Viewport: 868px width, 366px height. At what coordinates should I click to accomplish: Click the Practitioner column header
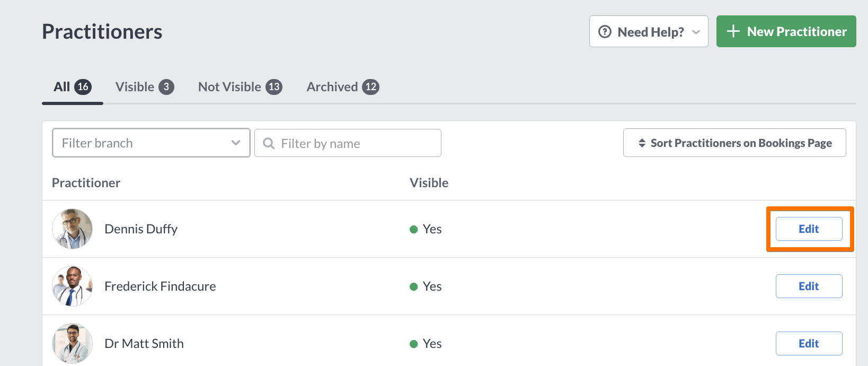click(86, 183)
